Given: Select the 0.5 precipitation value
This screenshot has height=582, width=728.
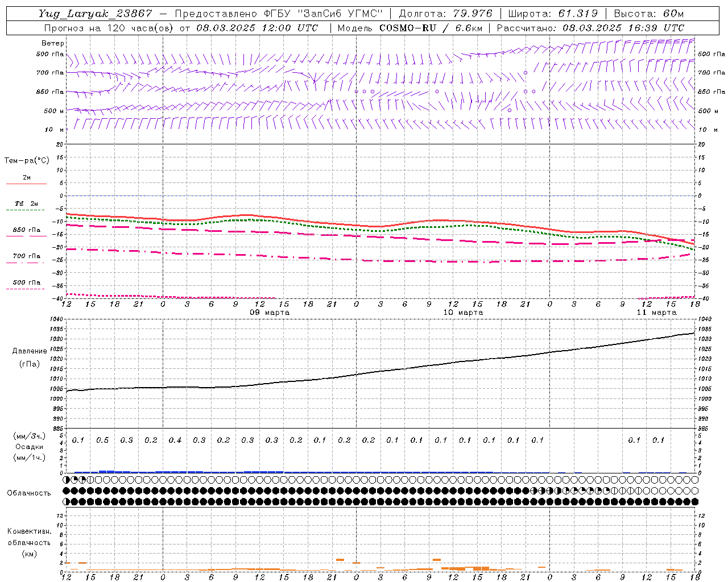Looking at the screenshot, I should [x=102, y=440].
